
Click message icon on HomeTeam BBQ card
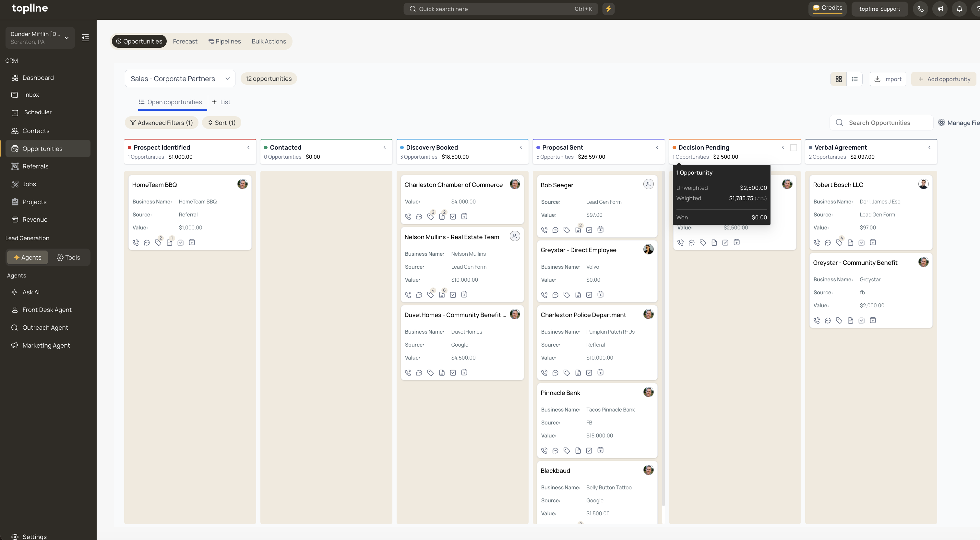(x=147, y=243)
